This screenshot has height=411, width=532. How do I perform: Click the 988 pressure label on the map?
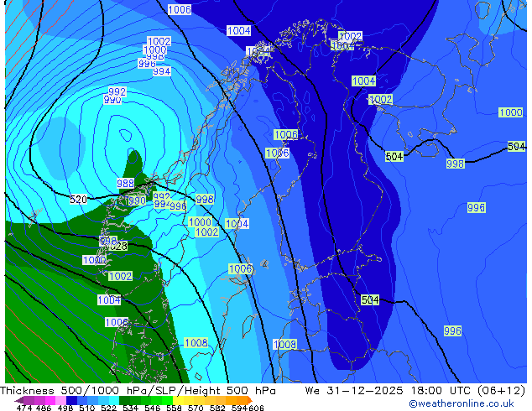pyautogui.click(x=126, y=184)
